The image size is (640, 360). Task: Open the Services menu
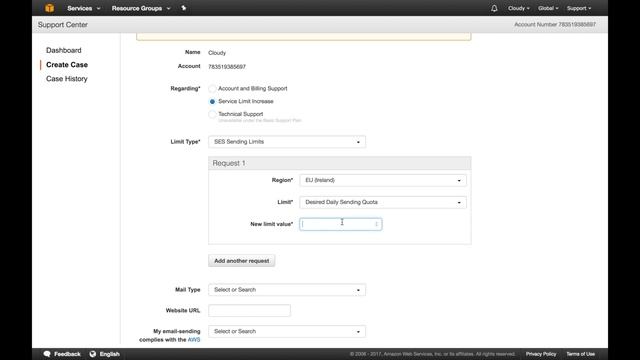[84, 8]
